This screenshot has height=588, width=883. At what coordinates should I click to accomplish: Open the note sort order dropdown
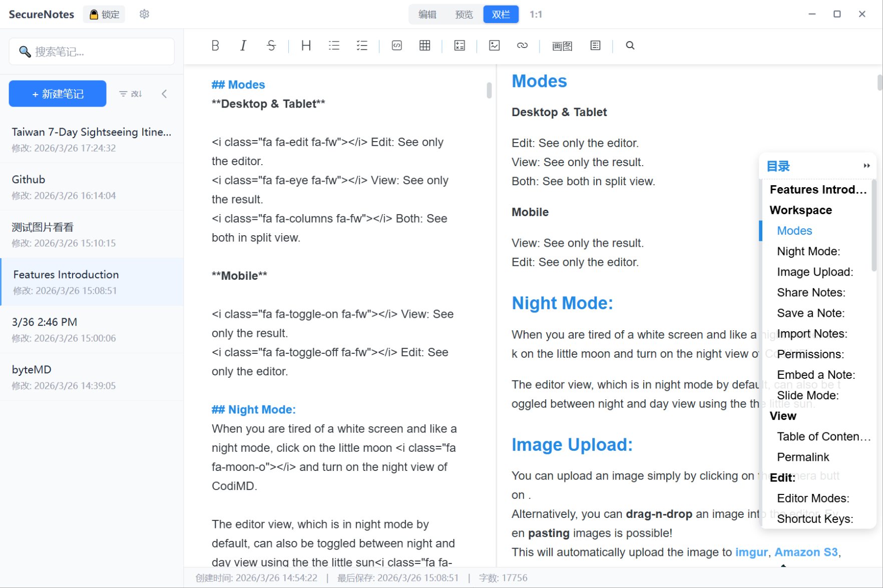point(131,94)
